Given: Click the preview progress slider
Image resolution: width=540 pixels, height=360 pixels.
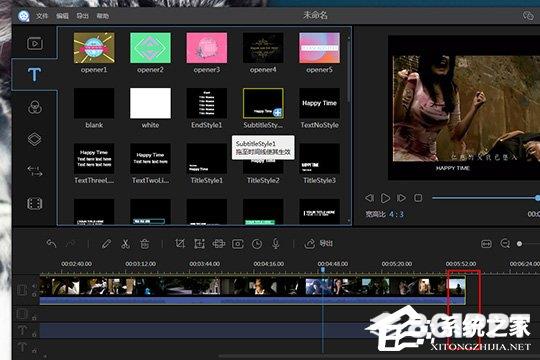Looking at the screenshot, I should pos(486,198).
